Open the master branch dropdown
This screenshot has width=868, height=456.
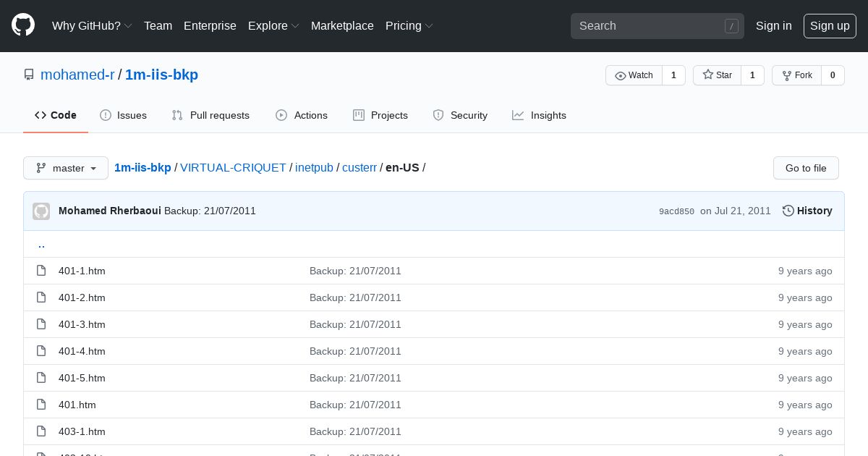(66, 168)
